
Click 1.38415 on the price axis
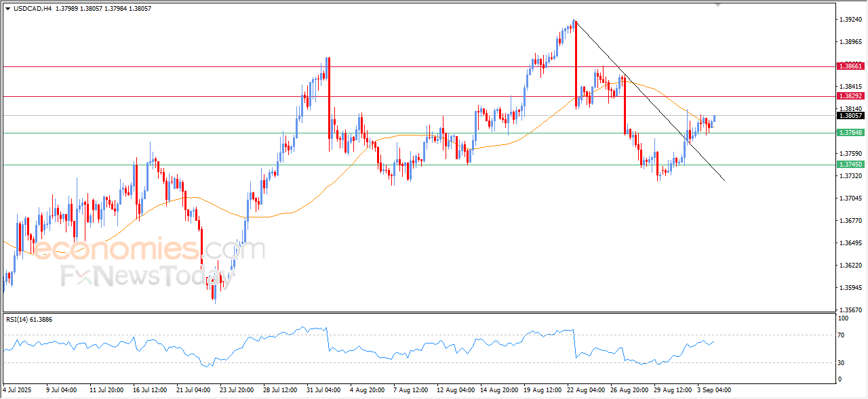pyautogui.click(x=850, y=87)
